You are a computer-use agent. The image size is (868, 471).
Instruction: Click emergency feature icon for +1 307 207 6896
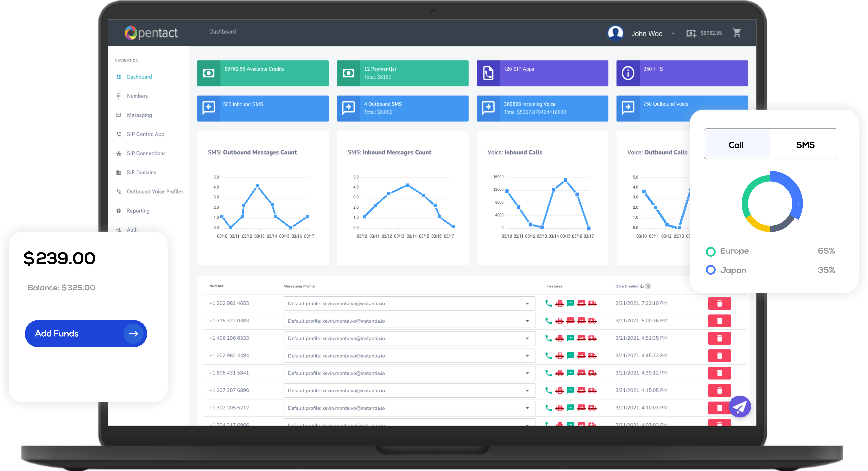click(592, 390)
